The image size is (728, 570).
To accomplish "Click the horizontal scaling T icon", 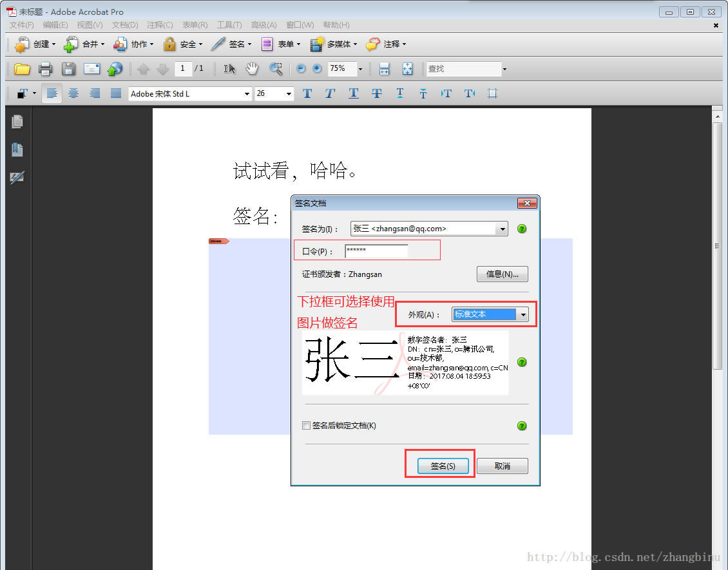I will tap(470, 94).
